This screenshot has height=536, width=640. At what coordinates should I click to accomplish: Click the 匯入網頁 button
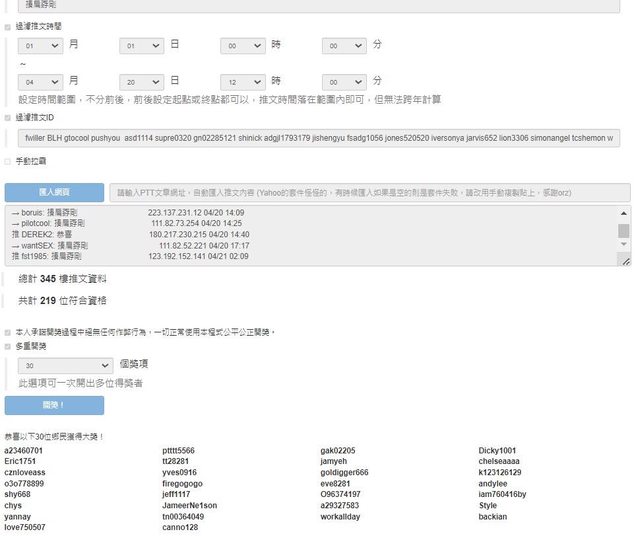tap(54, 192)
